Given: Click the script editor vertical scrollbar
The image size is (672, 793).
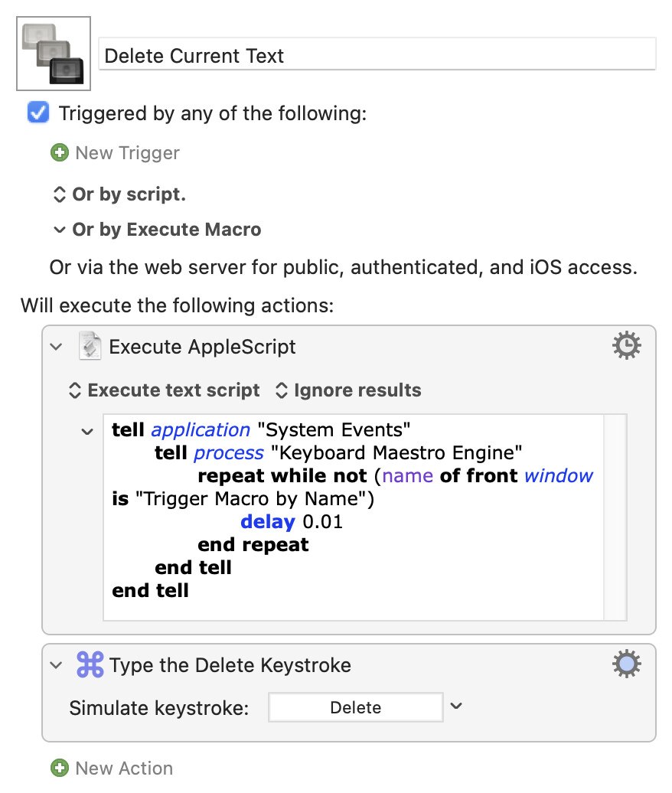Looking at the screenshot, I should point(615,517).
